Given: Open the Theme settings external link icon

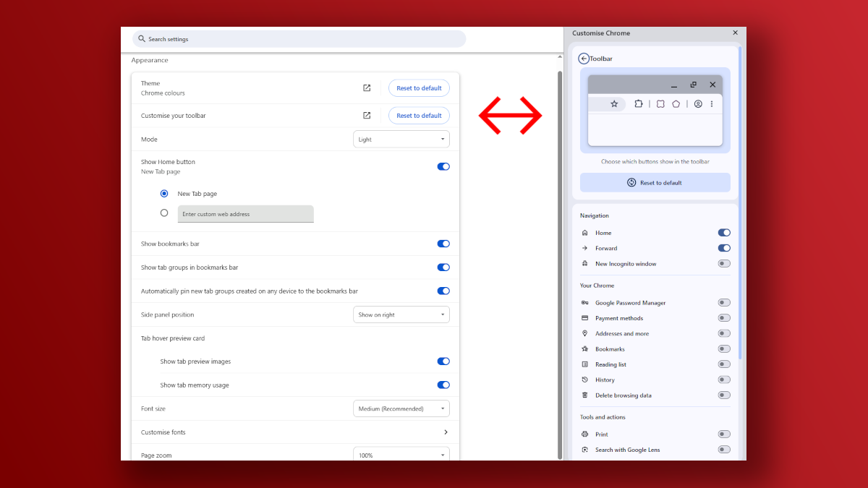Looking at the screenshot, I should [367, 87].
